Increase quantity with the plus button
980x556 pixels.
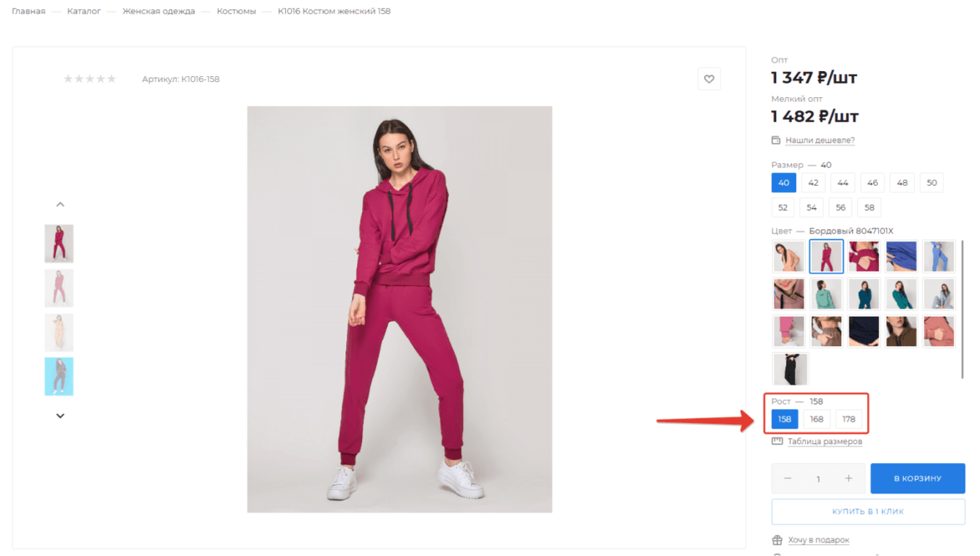pyautogui.click(x=848, y=478)
